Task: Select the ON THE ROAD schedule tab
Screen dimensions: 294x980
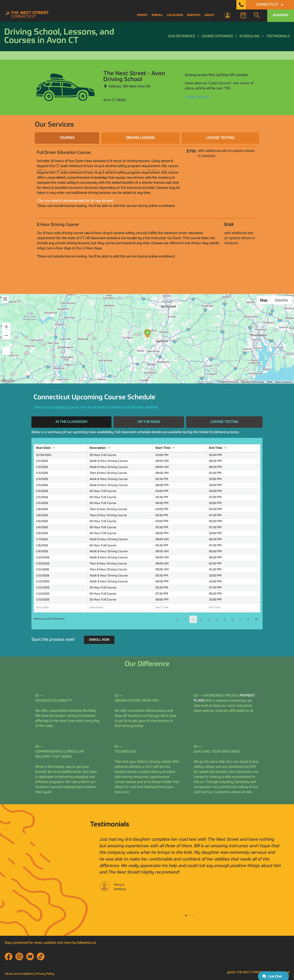Action: [149, 422]
